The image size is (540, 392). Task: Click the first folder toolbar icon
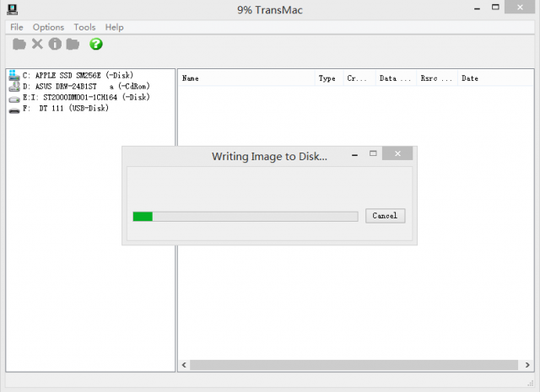coord(19,44)
